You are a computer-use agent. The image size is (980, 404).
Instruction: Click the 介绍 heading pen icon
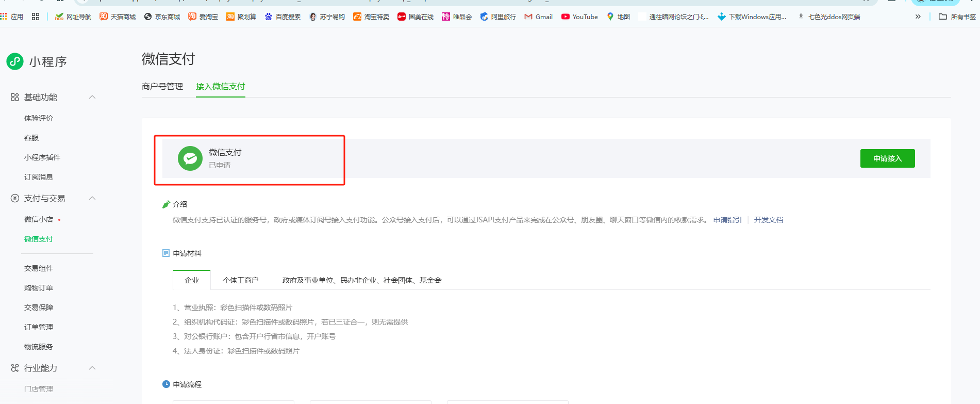coord(166,204)
